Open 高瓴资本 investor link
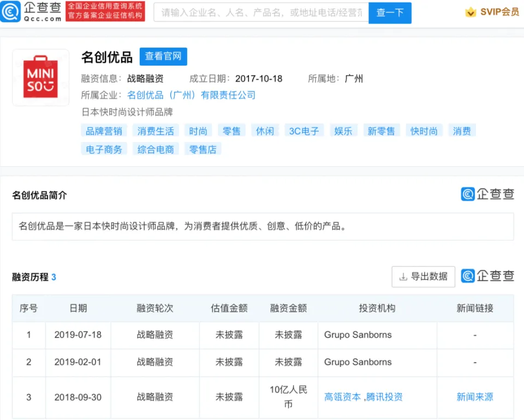The image size is (524, 420). 342,397
